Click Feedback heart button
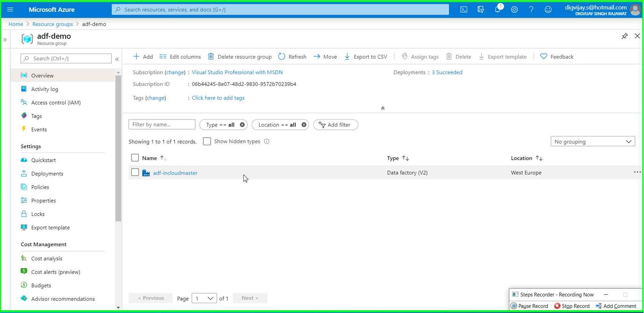644x313 pixels. (557, 57)
